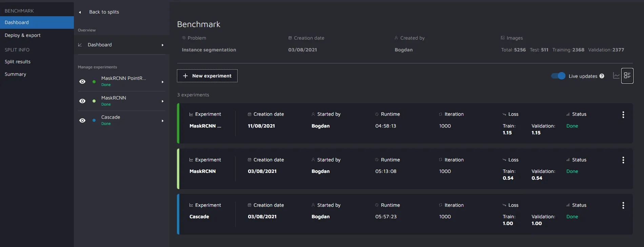644x247 pixels.
Task: Go to Split results page
Action: (x=18, y=62)
